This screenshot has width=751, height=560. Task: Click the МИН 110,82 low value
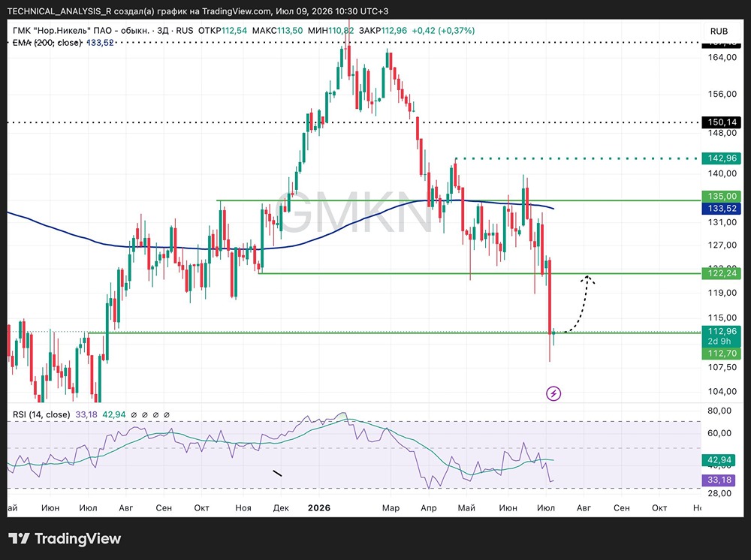[x=331, y=31]
